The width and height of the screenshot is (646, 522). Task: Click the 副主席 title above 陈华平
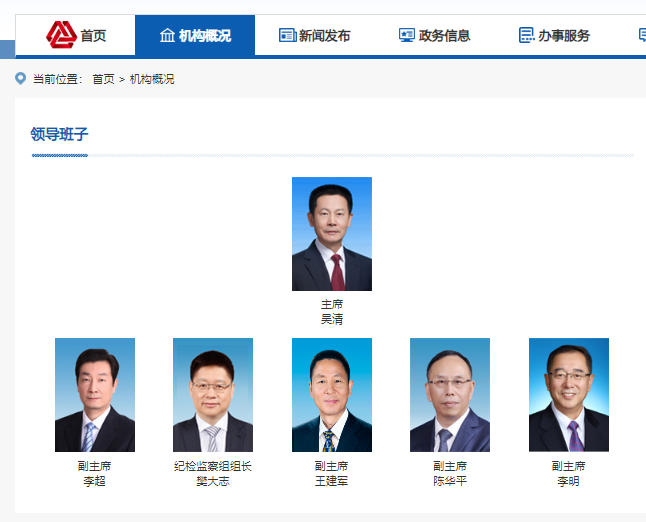click(450, 466)
